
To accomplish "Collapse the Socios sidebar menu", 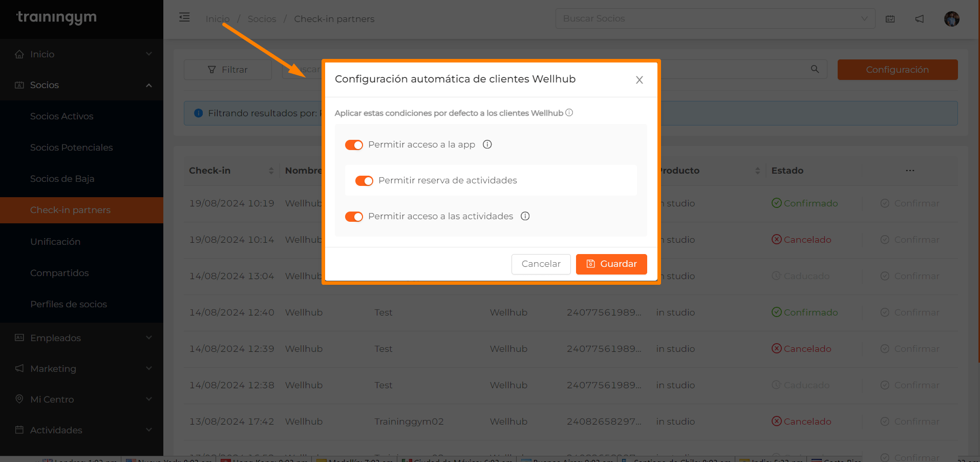I will (x=81, y=85).
